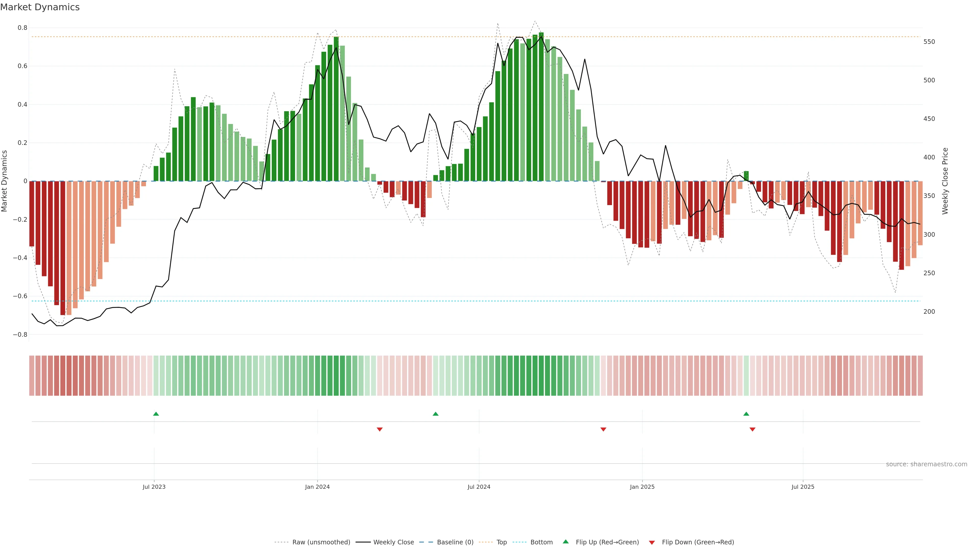Toggle the Baseline (0) legend entry
The width and height of the screenshot is (980, 551).
pos(455,542)
